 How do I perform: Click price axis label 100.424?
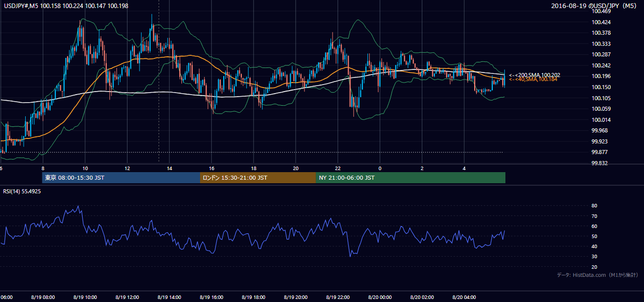tap(601, 22)
